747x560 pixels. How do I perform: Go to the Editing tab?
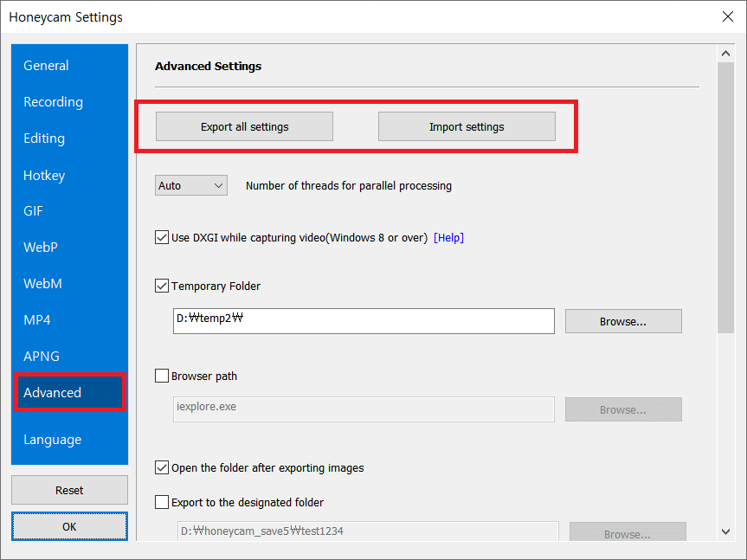[x=44, y=138]
